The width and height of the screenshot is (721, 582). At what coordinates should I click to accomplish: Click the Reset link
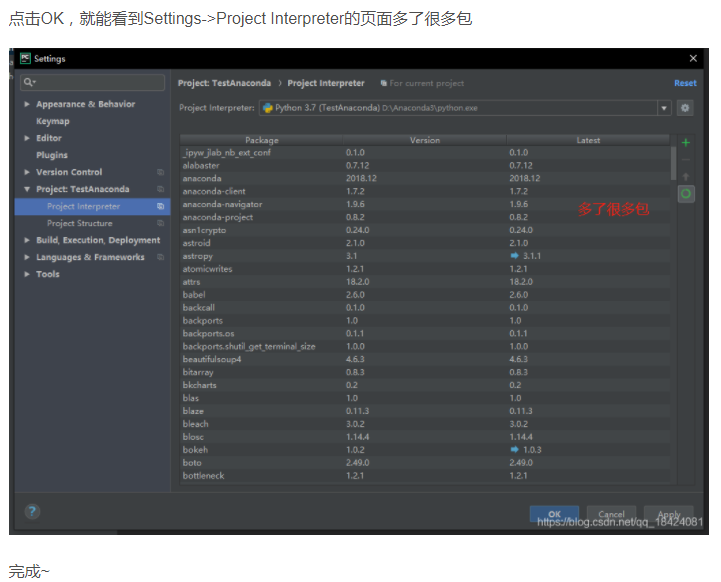(685, 83)
